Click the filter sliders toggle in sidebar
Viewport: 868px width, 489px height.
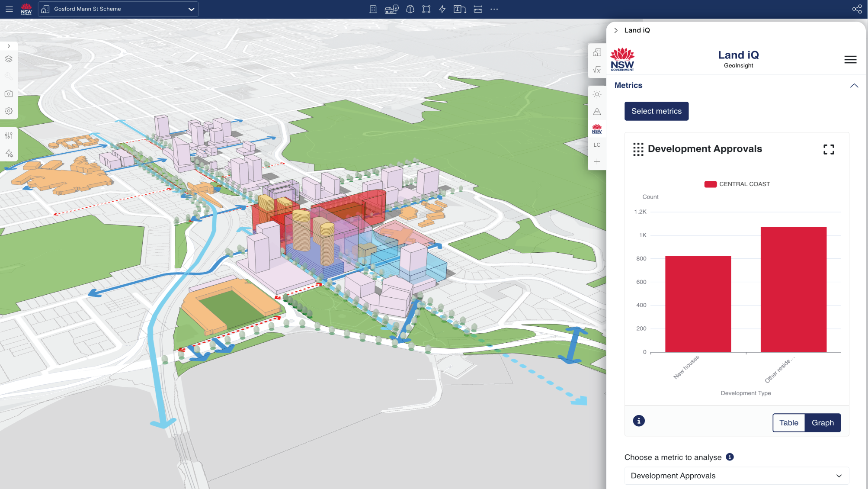tap(9, 135)
